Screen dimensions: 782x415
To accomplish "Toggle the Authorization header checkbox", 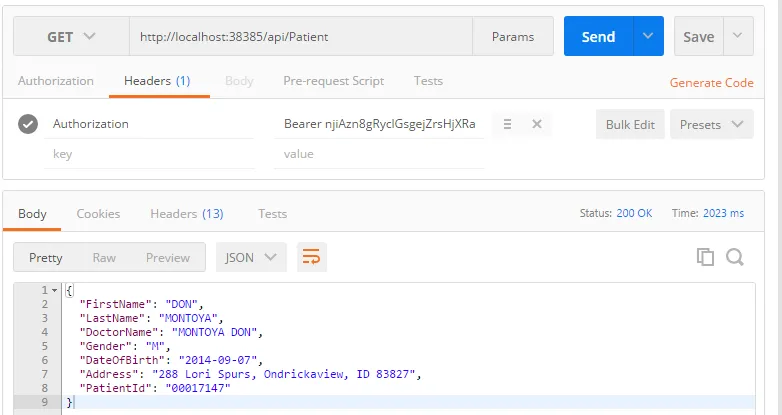I will click(x=28, y=124).
